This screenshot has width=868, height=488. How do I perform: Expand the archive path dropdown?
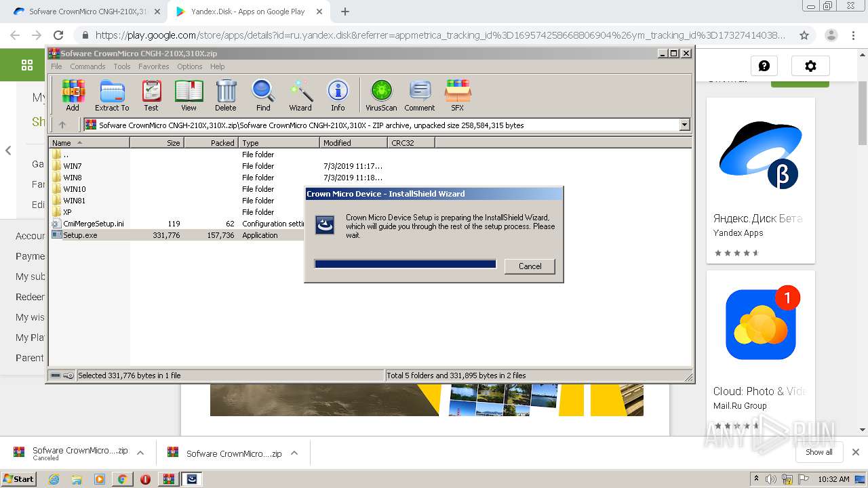[x=684, y=125]
